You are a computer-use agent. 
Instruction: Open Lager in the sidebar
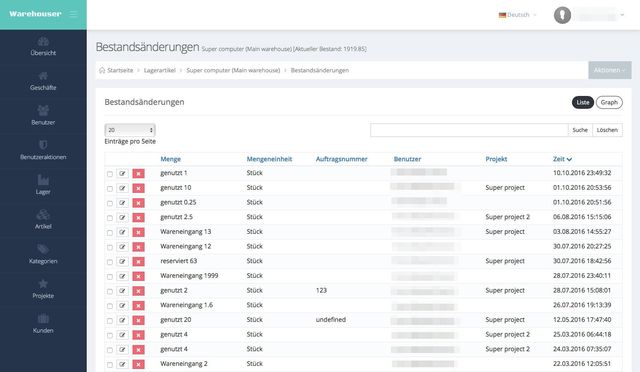(43, 185)
